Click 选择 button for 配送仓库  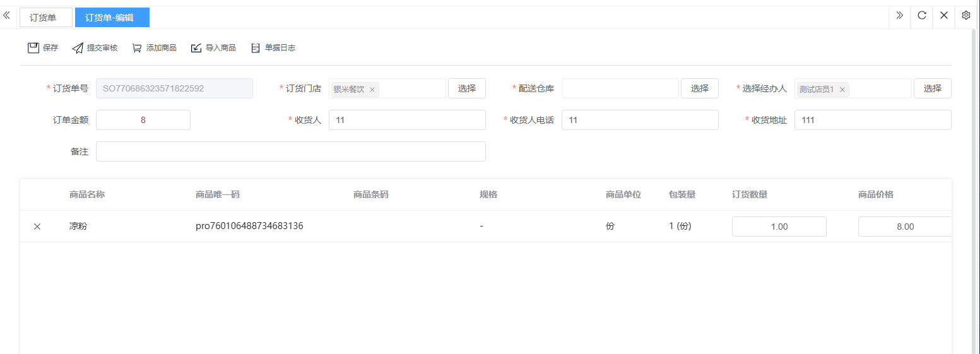[x=699, y=88]
